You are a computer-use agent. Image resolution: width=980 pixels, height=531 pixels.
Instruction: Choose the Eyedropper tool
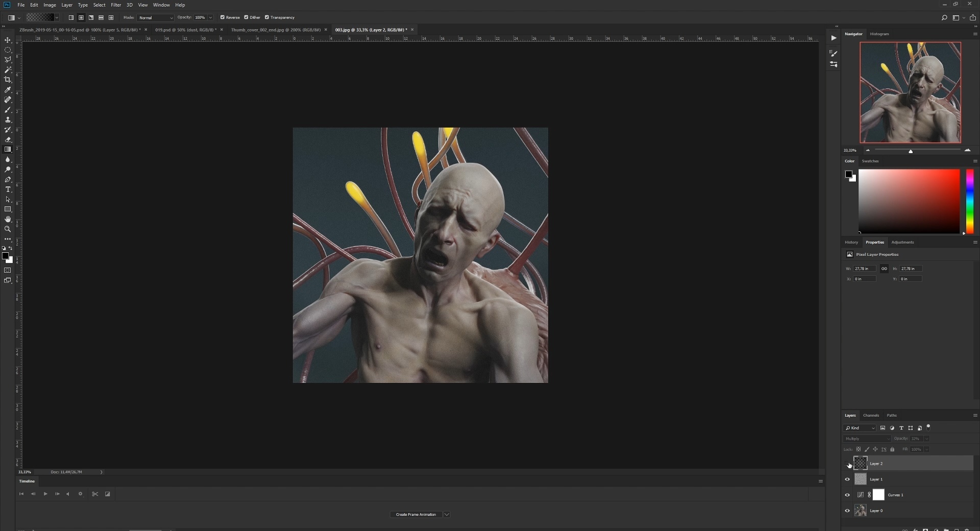pyautogui.click(x=8, y=90)
